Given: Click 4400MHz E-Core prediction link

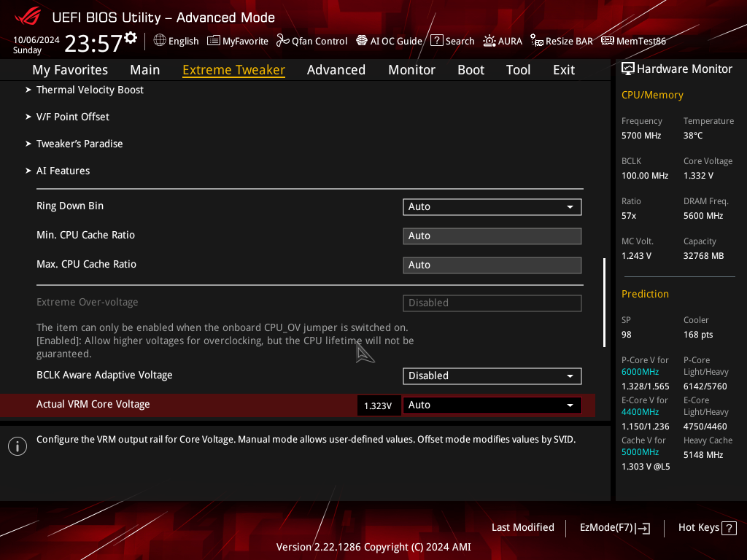Looking at the screenshot, I should click(x=640, y=412).
